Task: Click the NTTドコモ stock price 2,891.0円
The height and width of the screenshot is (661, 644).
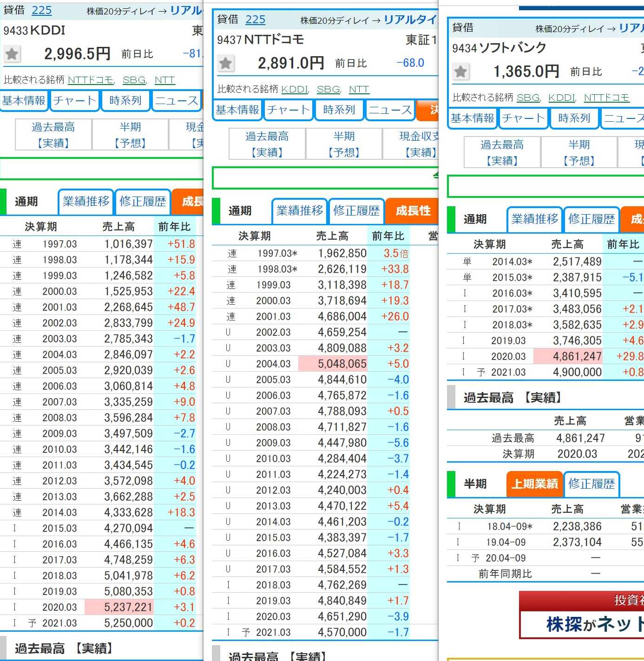Action: [291, 63]
